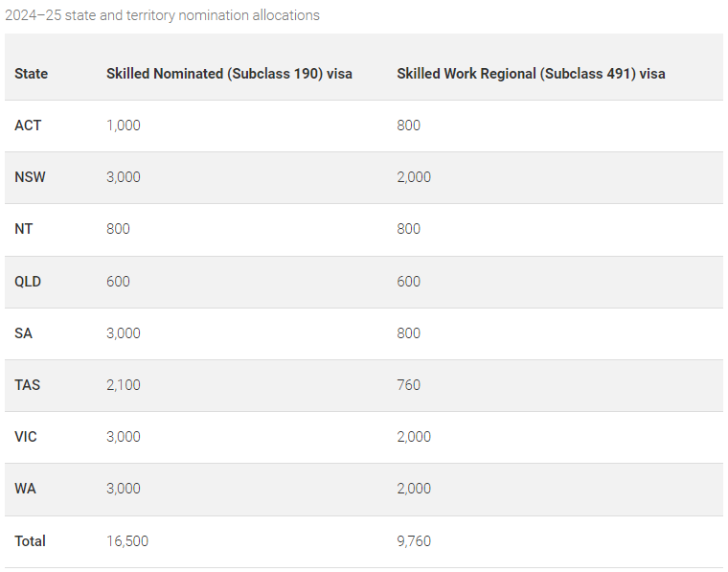Select the TAS row label
Screen dimensions: 728x572
click(27, 385)
